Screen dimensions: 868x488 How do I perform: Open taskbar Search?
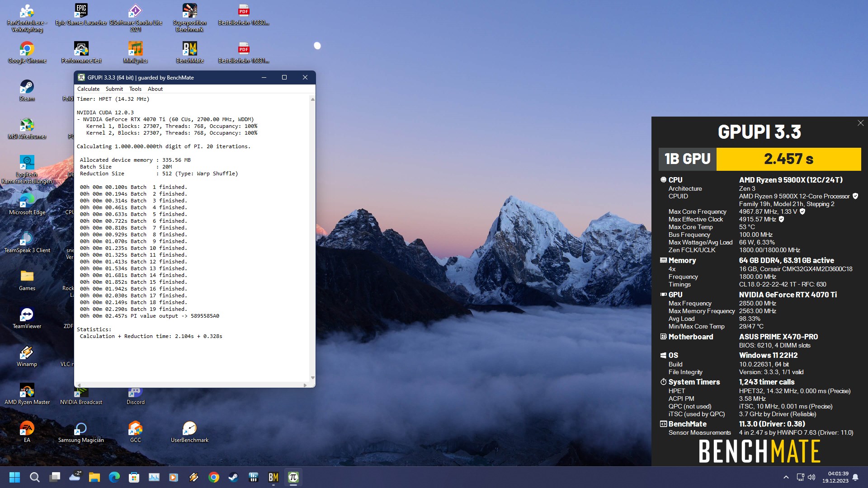click(35, 477)
